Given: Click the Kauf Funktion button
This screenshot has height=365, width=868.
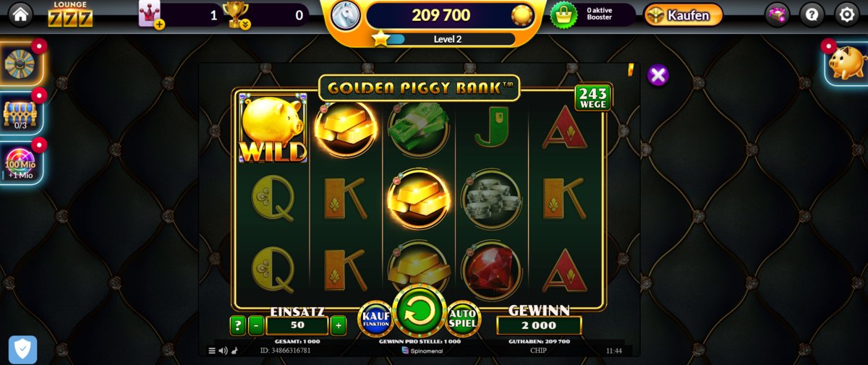Looking at the screenshot, I should 376,319.
